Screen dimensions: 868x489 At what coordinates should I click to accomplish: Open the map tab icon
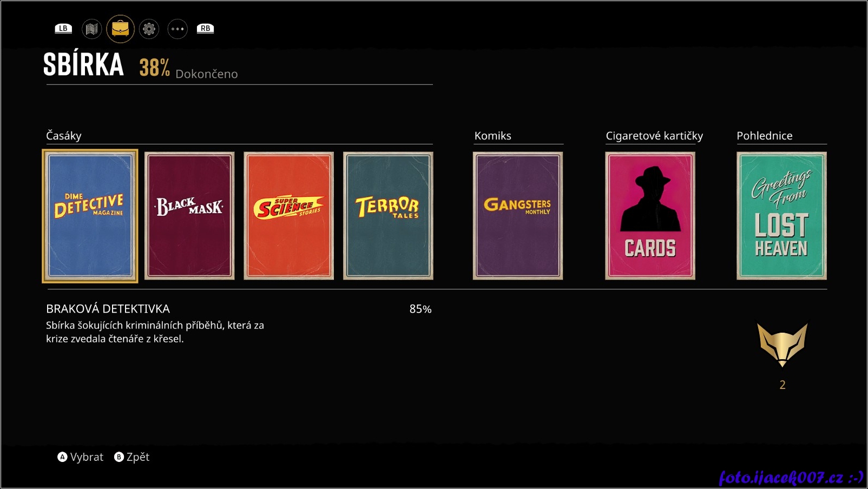pos(91,29)
